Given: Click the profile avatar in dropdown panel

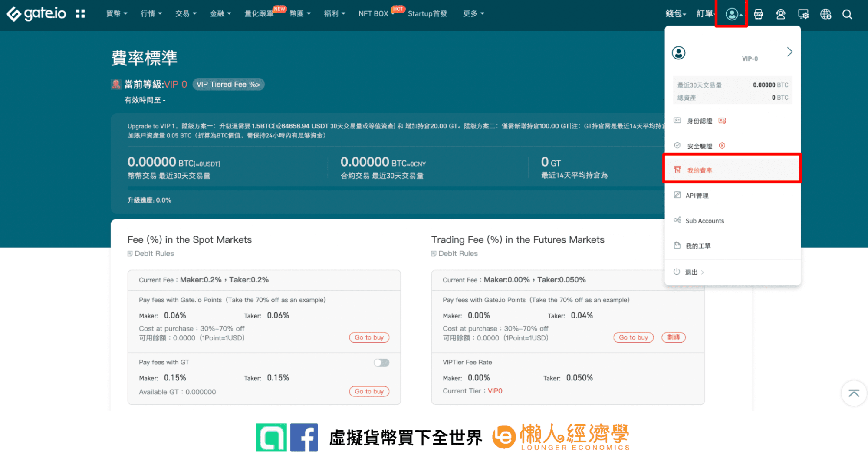Looking at the screenshot, I should click(679, 53).
